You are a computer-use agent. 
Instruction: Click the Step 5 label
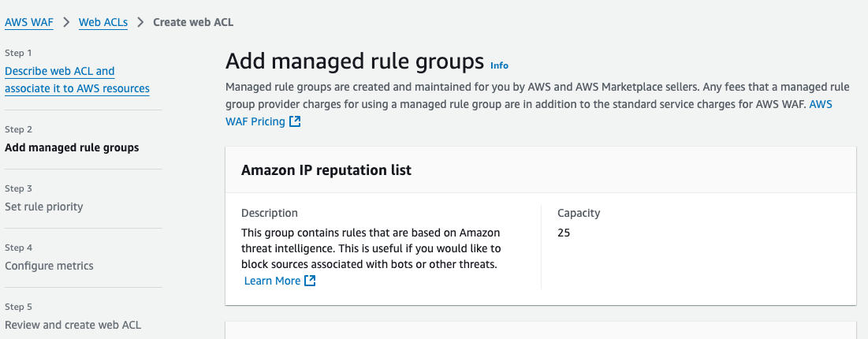tap(18, 307)
